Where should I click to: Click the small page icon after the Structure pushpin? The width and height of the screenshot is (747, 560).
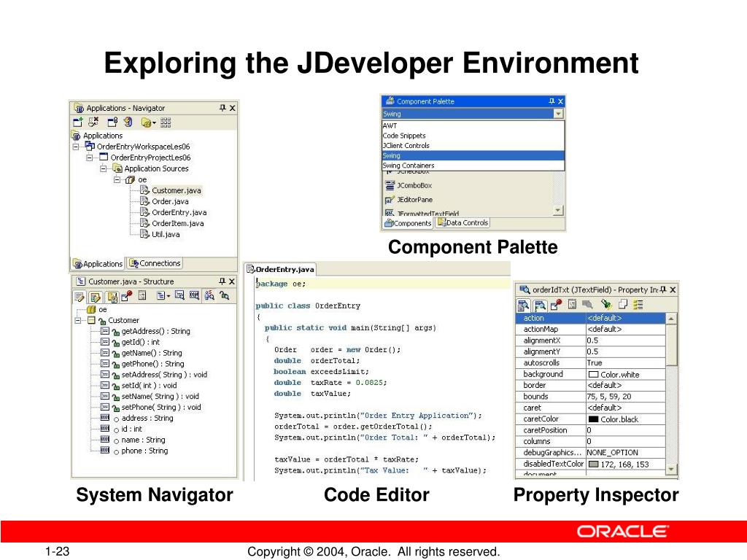coord(142,296)
